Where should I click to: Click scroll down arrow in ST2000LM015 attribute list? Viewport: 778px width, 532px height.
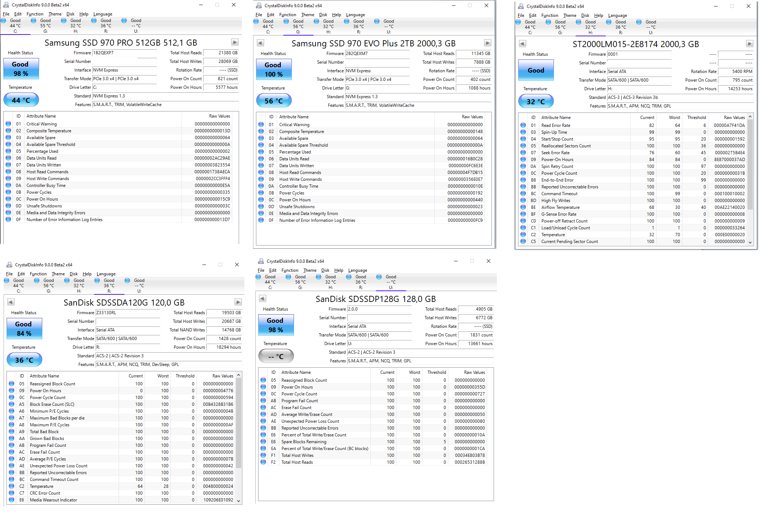pyautogui.click(x=750, y=242)
